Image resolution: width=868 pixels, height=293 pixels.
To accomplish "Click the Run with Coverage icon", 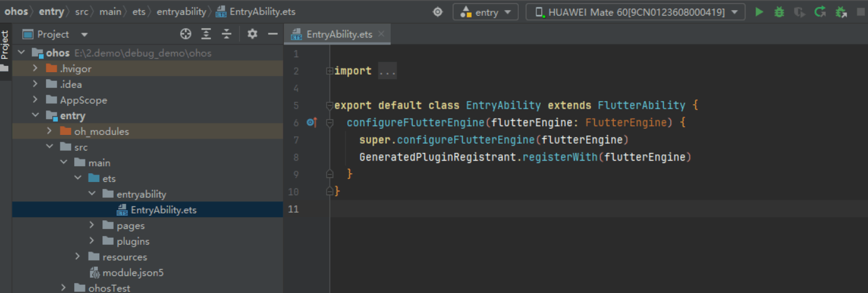I will (x=800, y=12).
